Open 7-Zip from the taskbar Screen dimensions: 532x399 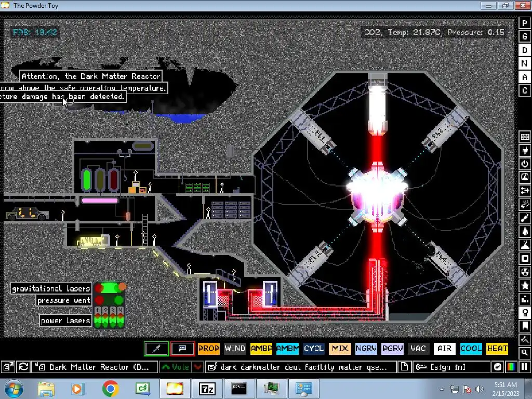click(x=207, y=389)
